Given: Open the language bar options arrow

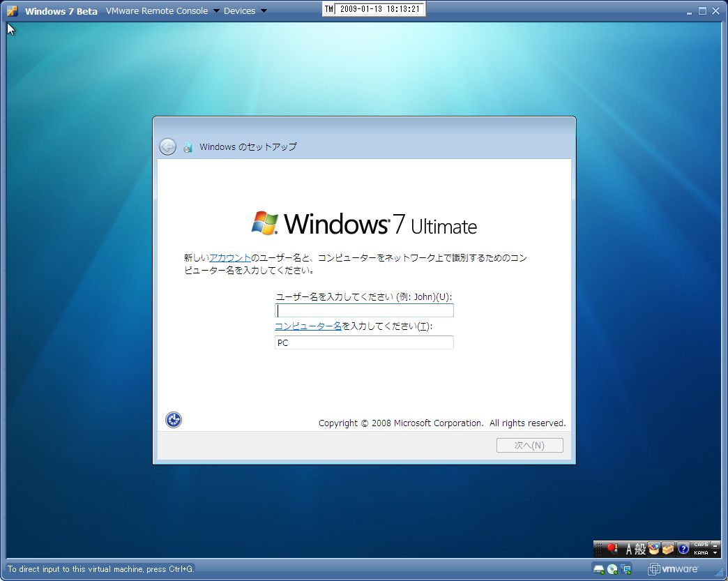Looking at the screenshot, I should pyautogui.click(x=715, y=552).
